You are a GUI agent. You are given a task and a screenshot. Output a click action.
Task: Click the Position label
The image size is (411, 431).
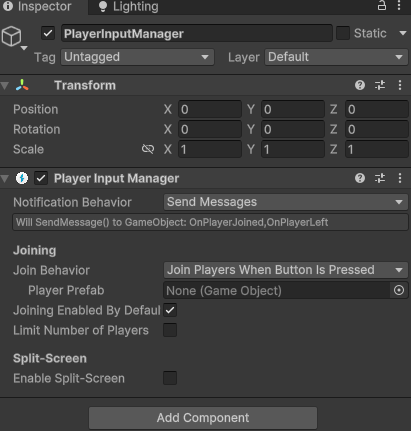pos(36,109)
